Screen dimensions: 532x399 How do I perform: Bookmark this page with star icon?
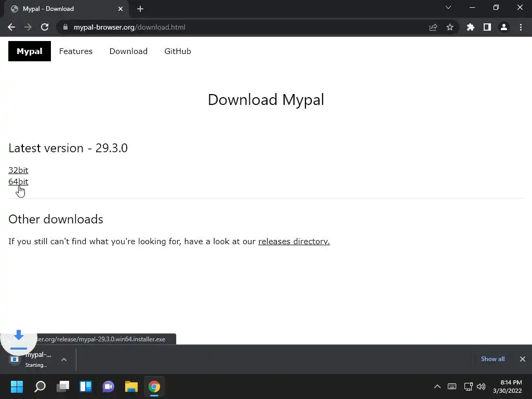(449, 27)
